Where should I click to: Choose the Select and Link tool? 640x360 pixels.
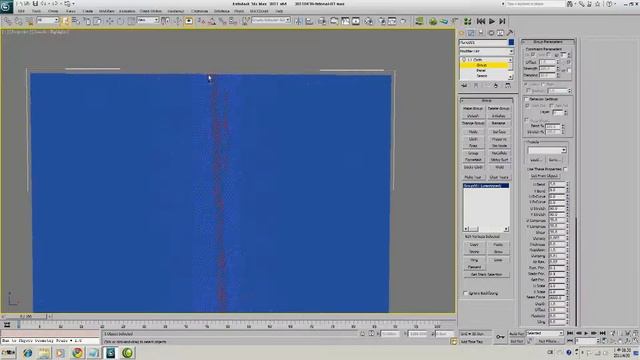8,21
